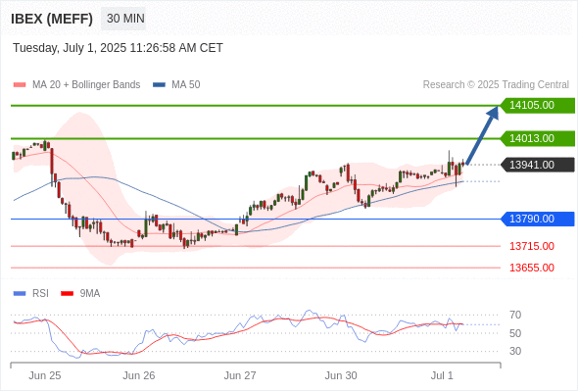Click the red 9MA legend swatch
The height and width of the screenshot is (392, 578).
pos(67,294)
